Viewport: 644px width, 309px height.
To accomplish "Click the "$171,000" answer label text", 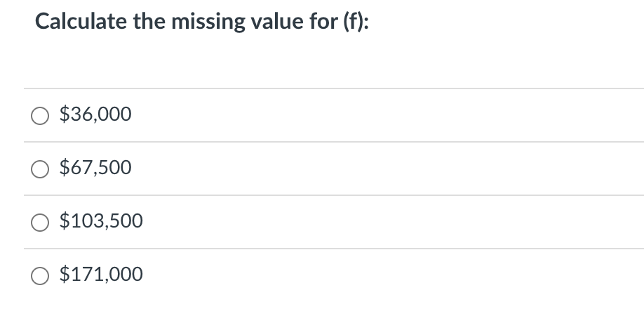I will pyautogui.click(x=101, y=274).
